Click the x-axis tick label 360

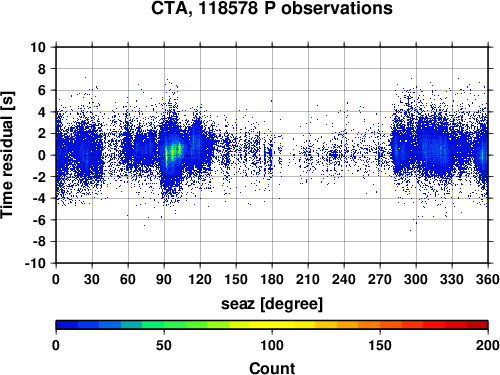488,279
